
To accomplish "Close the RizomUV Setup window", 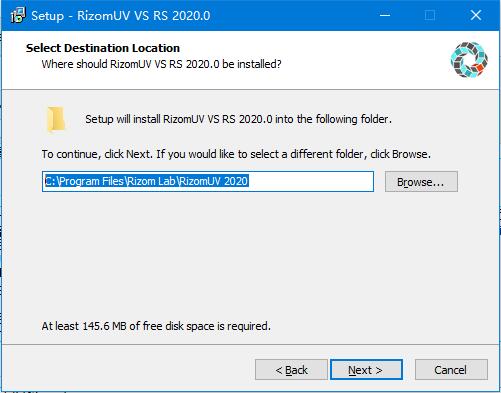I will (476, 15).
